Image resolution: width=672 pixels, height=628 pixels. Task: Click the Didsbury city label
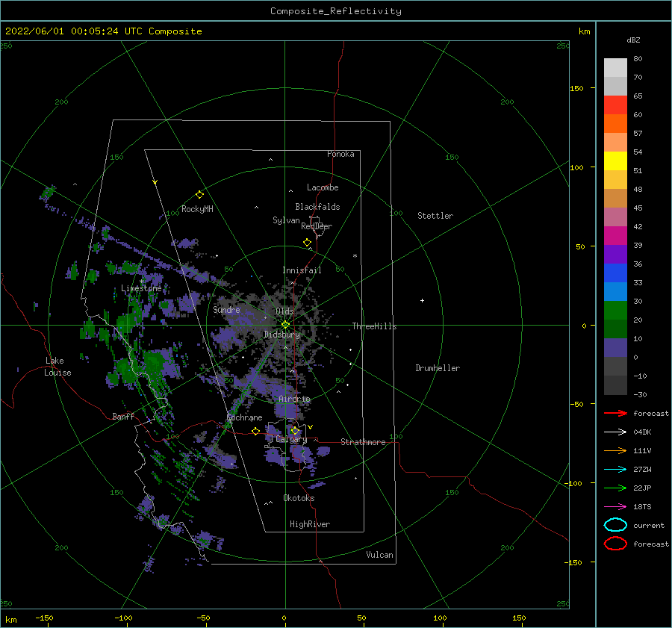coord(281,335)
